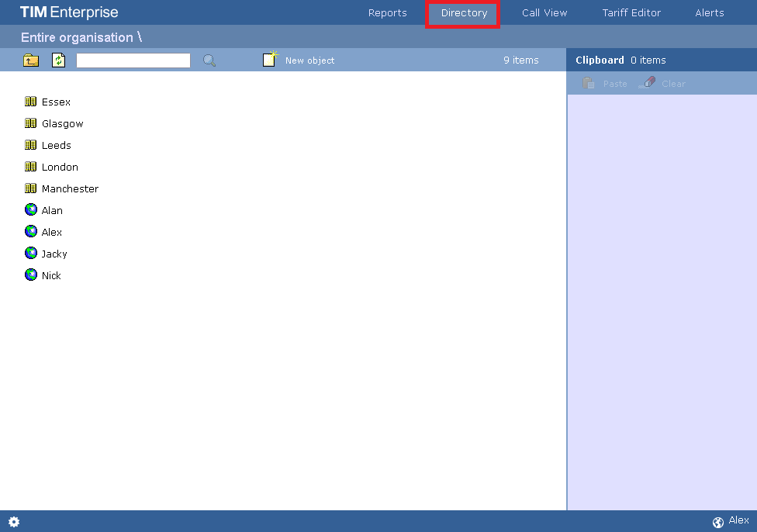Click the Paste icon in the Clipboard panel
Viewport: 757px width, 532px height.
589,83
